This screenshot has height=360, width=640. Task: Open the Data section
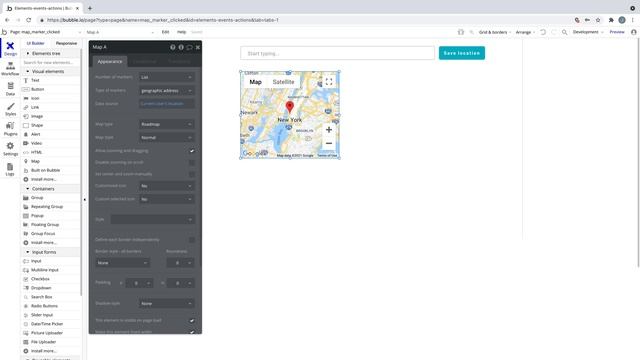click(x=10, y=89)
